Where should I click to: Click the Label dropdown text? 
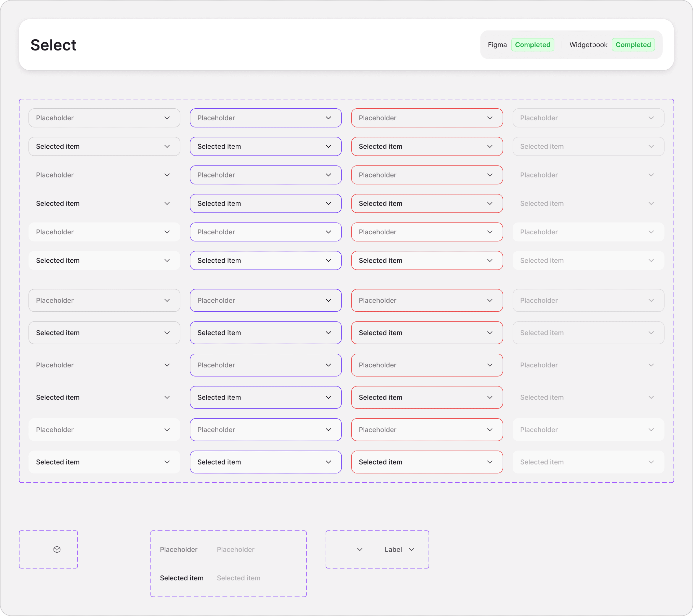tap(393, 549)
